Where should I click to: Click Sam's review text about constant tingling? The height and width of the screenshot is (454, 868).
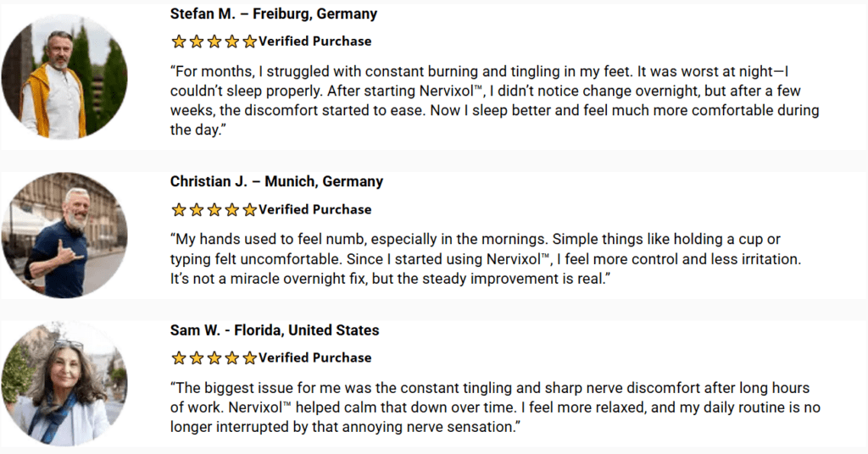point(495,407)
